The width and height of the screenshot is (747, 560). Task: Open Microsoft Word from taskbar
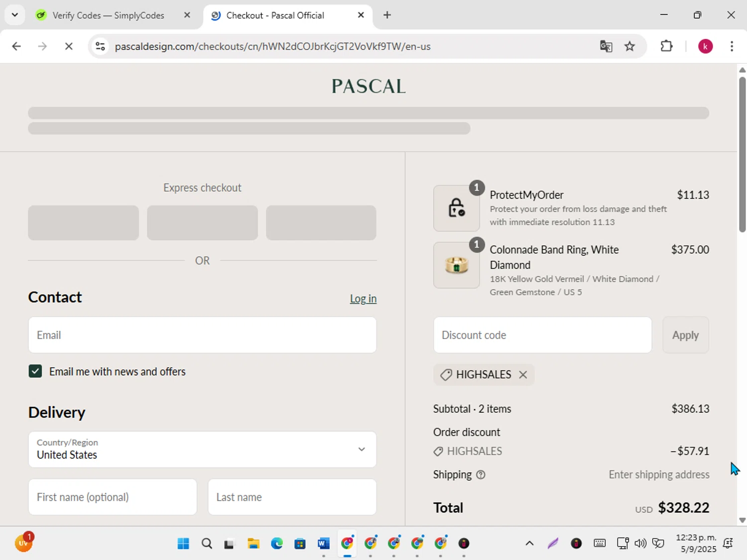coord(324,544)
